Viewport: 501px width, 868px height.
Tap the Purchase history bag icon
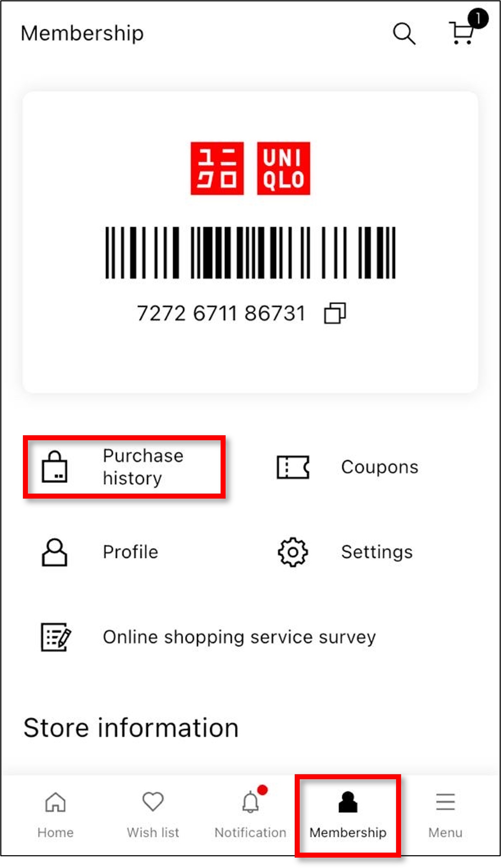pyautogui.click(x=54, y=467)
